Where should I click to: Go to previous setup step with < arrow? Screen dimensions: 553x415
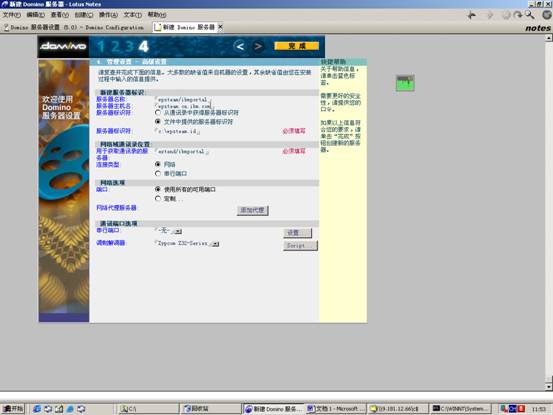point(240,46)
